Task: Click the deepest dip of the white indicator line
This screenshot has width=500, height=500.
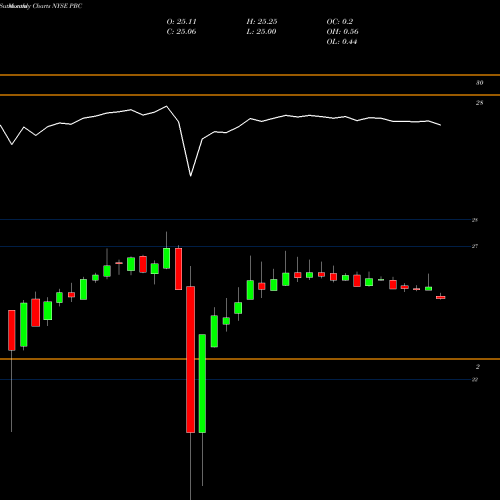Action: 191,176
